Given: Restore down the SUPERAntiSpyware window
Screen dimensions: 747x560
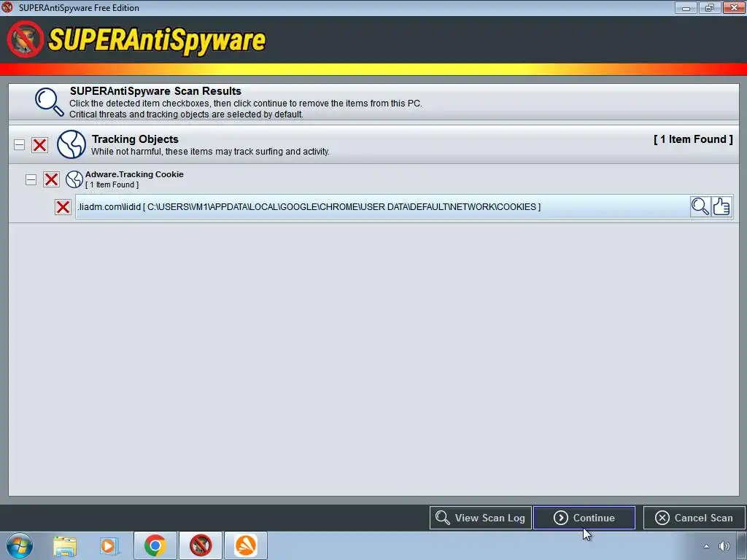Looking at the screenshot, I should [709, 7].
